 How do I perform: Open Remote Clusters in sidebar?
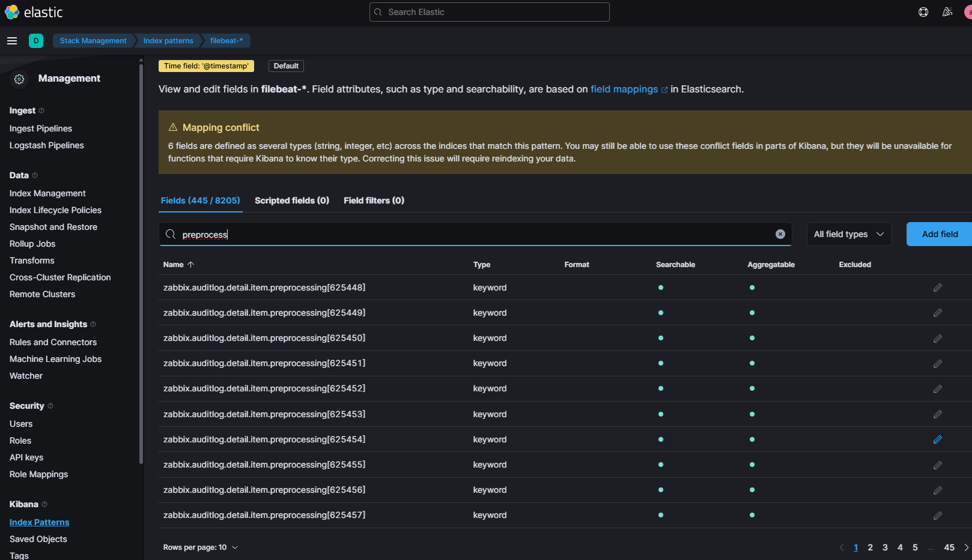pos(42,294)
